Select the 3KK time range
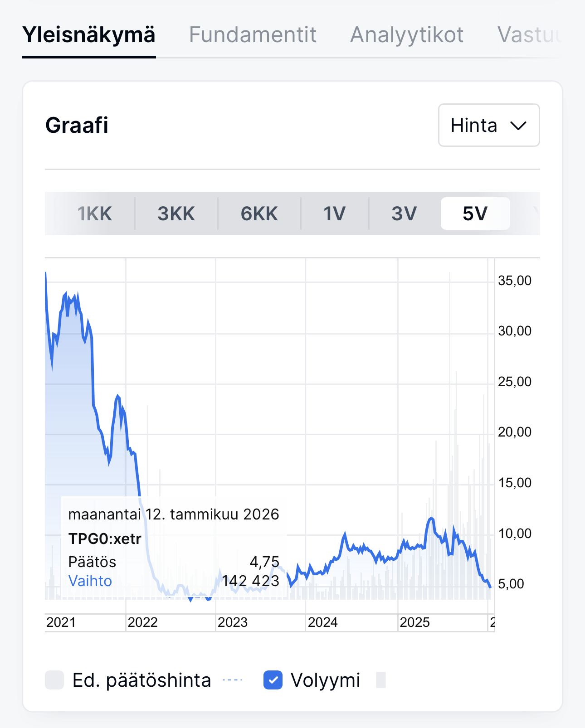Viewport: 585px width, 728px height. point(176,214)
